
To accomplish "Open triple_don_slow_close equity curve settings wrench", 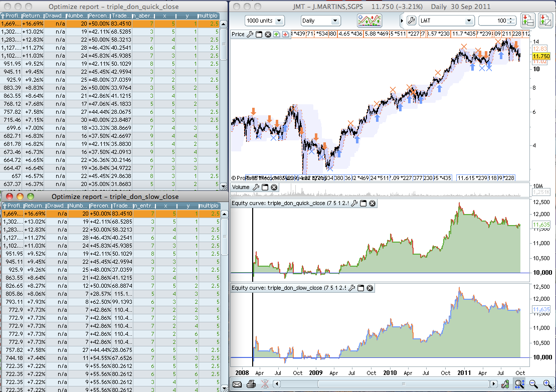I will (x=351, y=288).
